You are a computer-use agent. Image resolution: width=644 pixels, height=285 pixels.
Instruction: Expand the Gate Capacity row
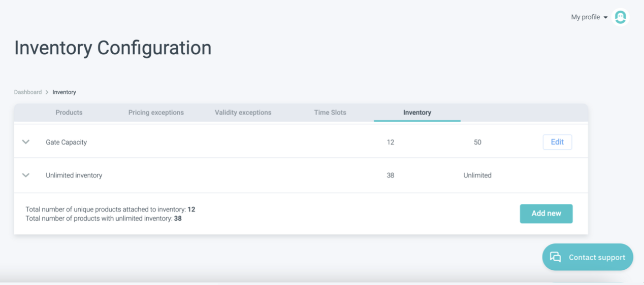(26, 142)
